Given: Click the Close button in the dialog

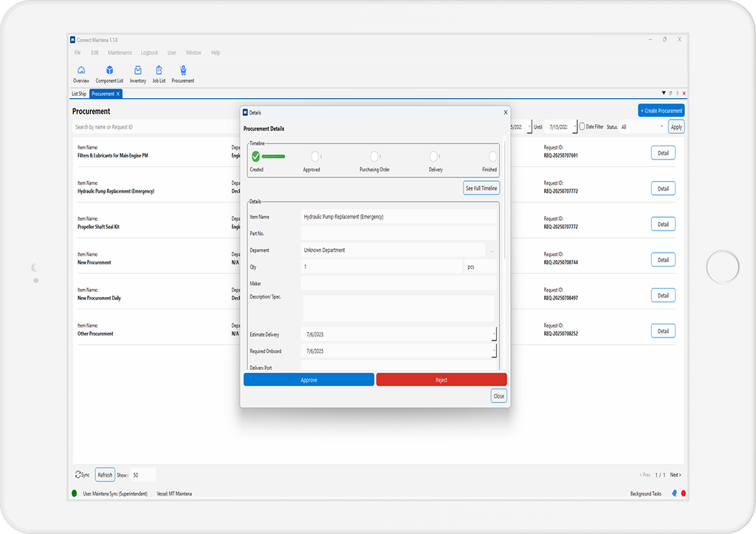Looking at the screenshot, I should pyautogui.click(x=498, y=396).
